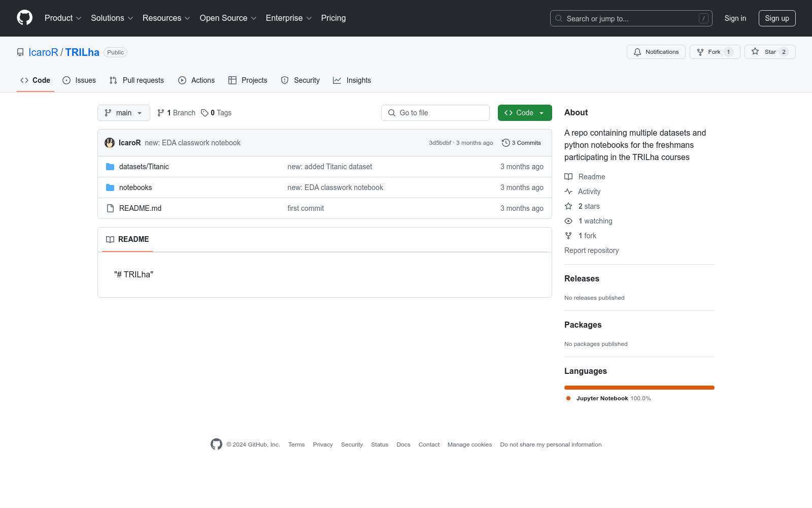812x508 pixels.
Task: Go to the Security tab
Action: 300,80
